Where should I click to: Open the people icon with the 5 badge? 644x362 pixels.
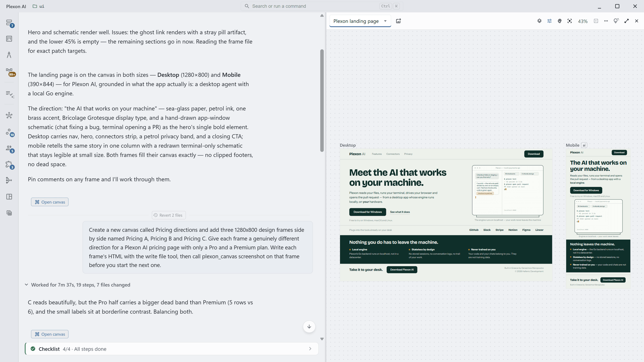(10, 149)
